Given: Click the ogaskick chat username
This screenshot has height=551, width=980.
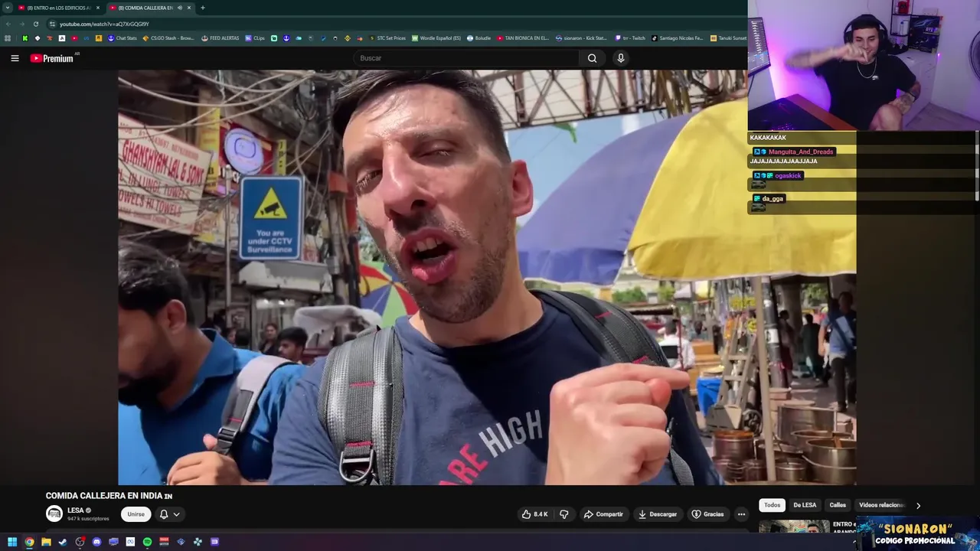Looking at the screenshot, I should pos(788,176).
